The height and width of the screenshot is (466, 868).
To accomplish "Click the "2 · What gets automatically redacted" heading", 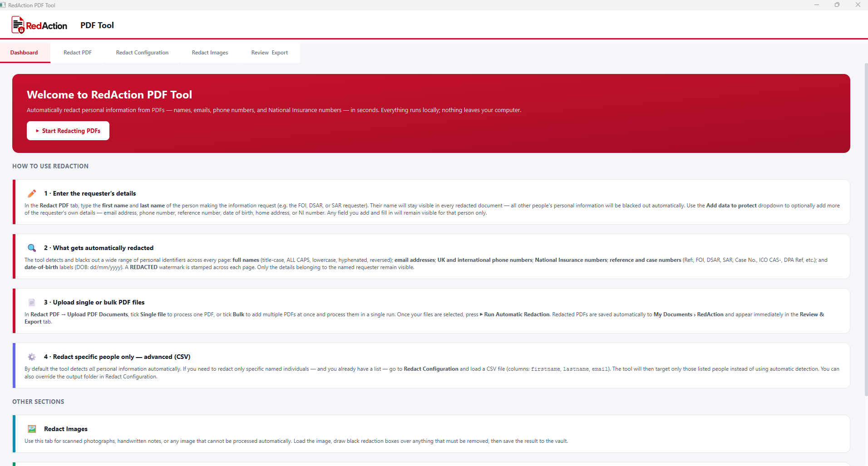I will coord(99,248).
